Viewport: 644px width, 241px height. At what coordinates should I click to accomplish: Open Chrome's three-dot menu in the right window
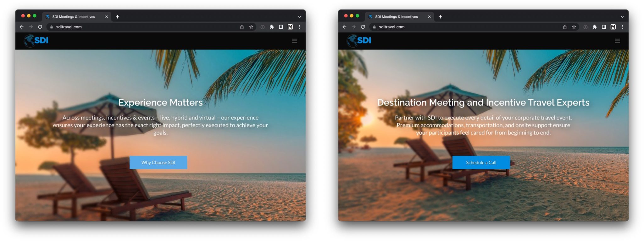[x=622, y=27]
